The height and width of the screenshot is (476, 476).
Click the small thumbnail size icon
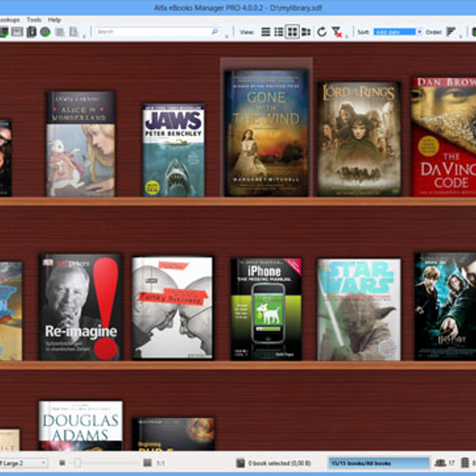pos(62,463)
